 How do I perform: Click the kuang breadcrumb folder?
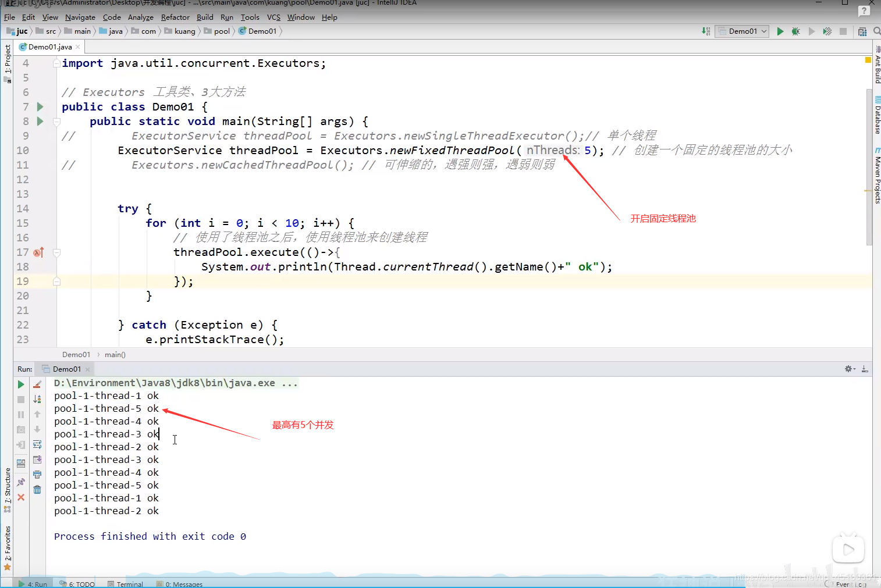click(x=180, y=31)
